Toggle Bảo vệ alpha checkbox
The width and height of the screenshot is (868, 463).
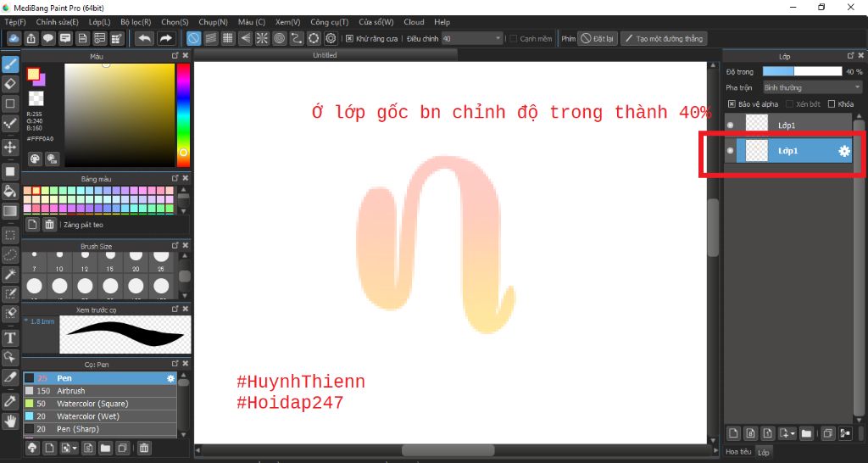pyautogui.click(x=732, y=104)
